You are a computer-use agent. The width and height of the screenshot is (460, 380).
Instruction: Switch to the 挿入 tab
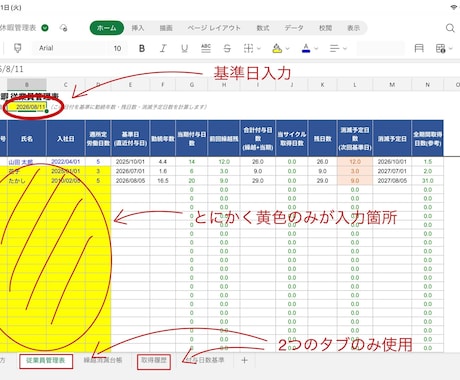[138, 28]
